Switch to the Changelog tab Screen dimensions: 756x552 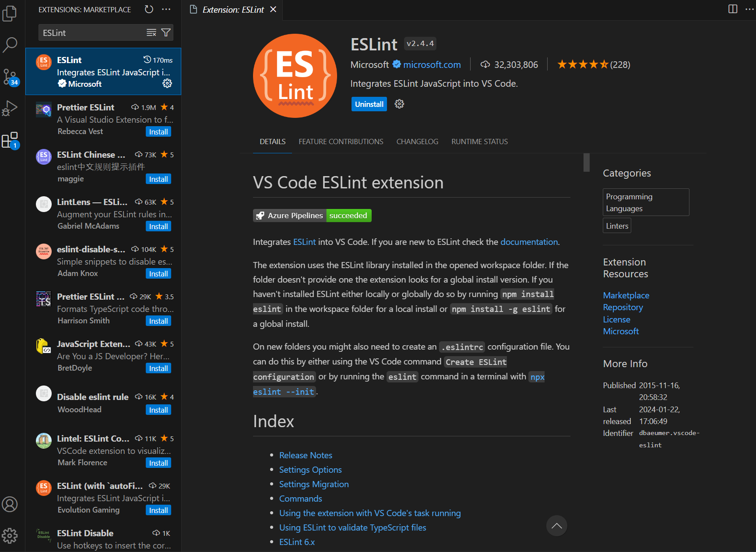click(417, 142)
